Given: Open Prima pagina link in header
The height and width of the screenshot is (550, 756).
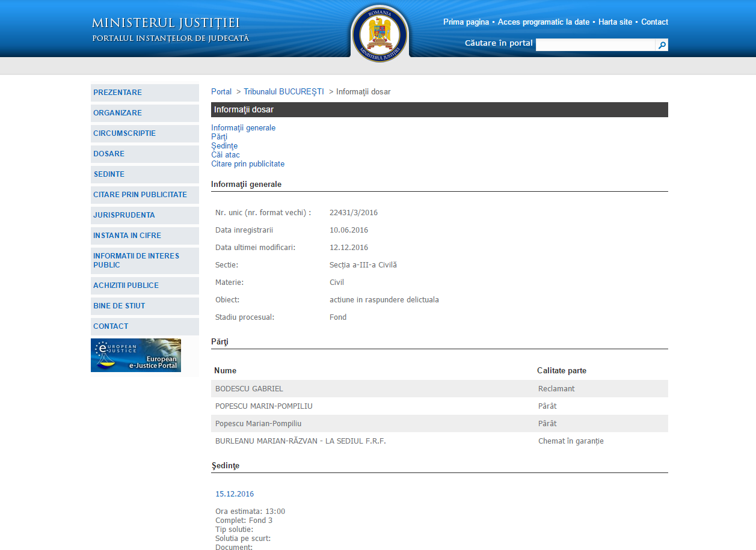Looking at the screenshot, I should 466,22.
